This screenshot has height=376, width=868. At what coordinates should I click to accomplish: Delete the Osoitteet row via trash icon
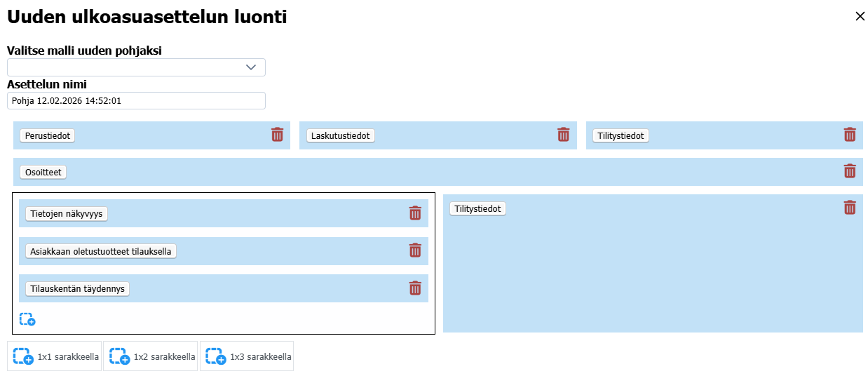click(x=849, y=170)
